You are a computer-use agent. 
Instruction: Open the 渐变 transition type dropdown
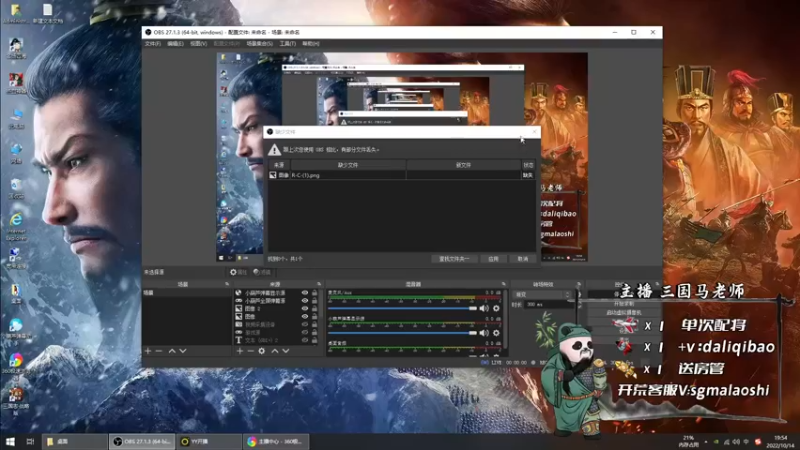[542, 294]
